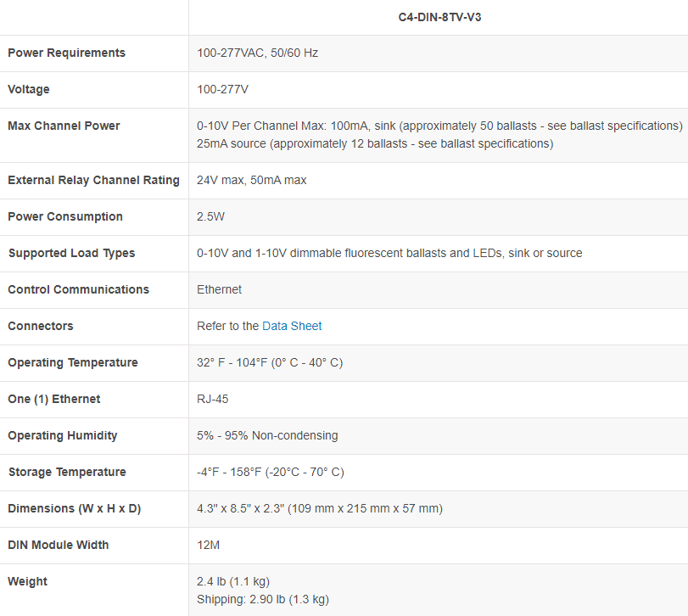Click the DIN Module Width label
Screen dimensions: 688x616
(59, 545)
